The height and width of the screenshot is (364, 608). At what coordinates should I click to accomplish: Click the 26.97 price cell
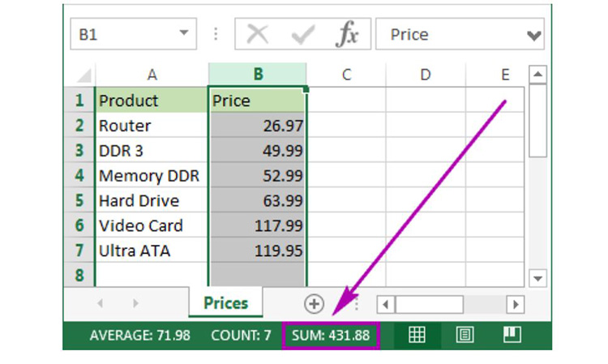click(258, 125)
